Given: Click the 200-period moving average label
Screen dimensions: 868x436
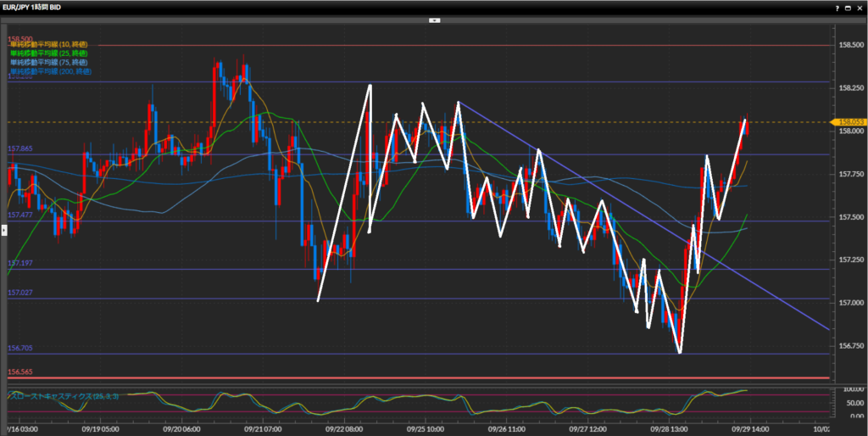Looking at the screenshot, I should click(x=50, y=71).
